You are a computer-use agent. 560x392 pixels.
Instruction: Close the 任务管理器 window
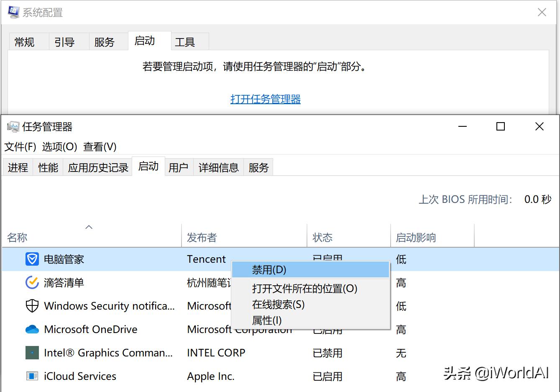click(540, 126)
